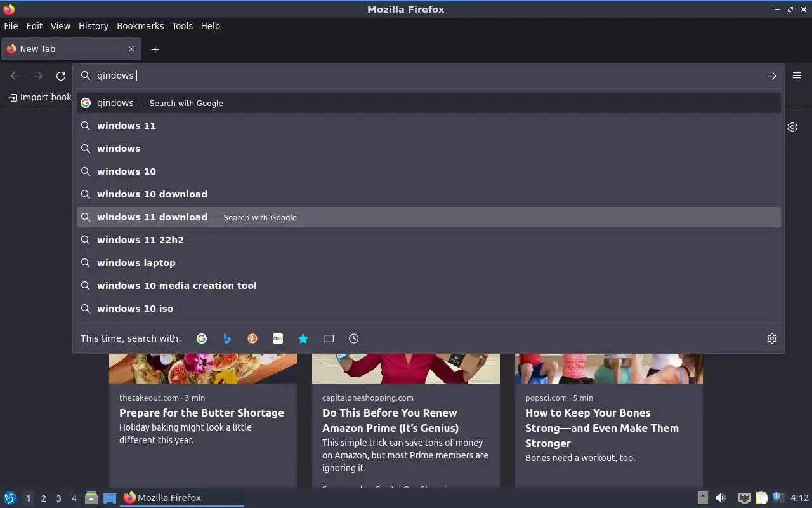
Task: Open the Lubuntu start menu icon
Action: 10,498
